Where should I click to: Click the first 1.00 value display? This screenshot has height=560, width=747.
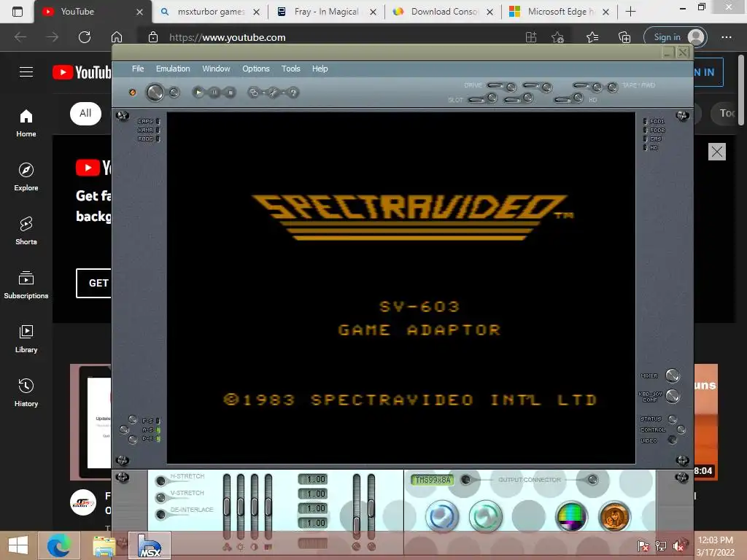[313, 480]
